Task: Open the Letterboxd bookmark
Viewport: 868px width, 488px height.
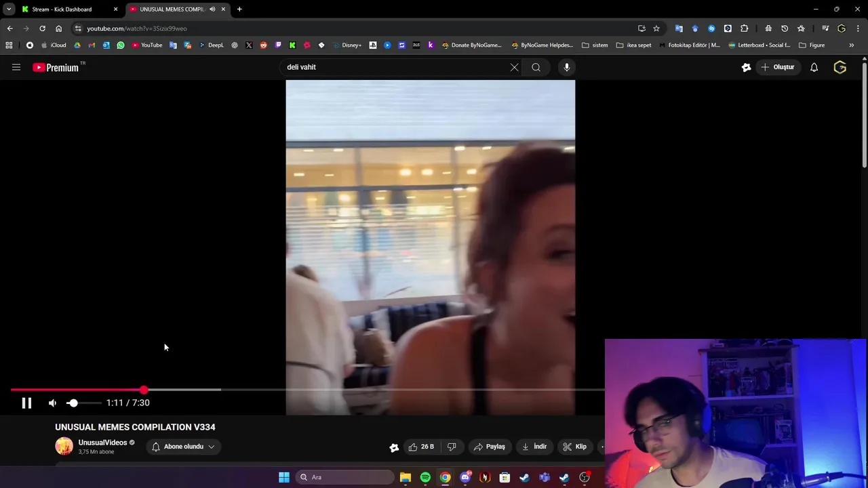Action: pyautogui.click(x=759, y=45)
